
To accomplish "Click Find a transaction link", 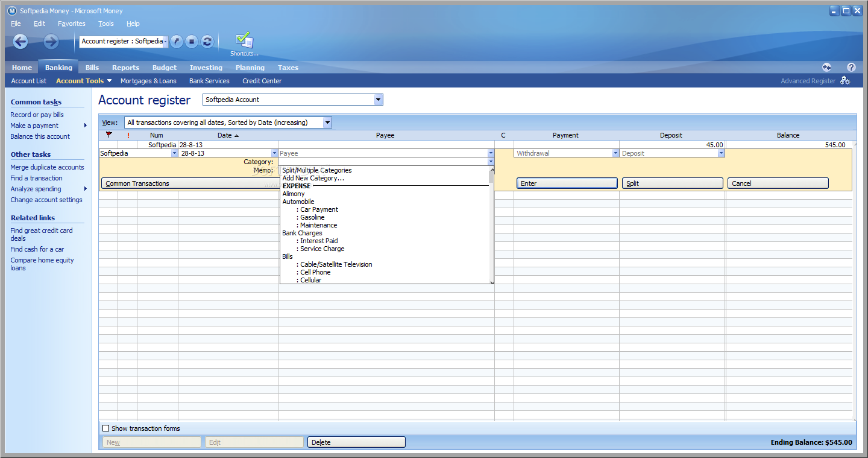I will [36, 178].
